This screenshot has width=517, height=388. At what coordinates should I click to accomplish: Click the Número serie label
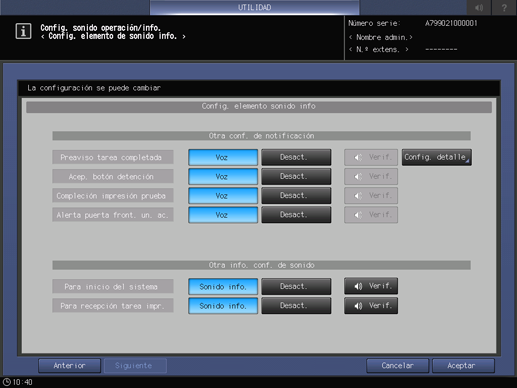pos(373,23)
